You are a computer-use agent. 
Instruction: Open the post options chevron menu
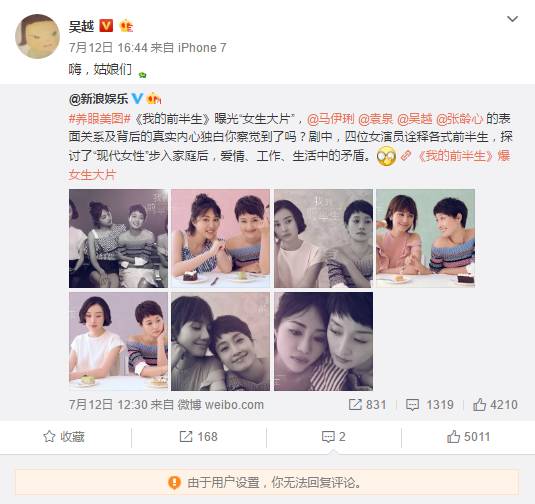[x=512, y=19]
